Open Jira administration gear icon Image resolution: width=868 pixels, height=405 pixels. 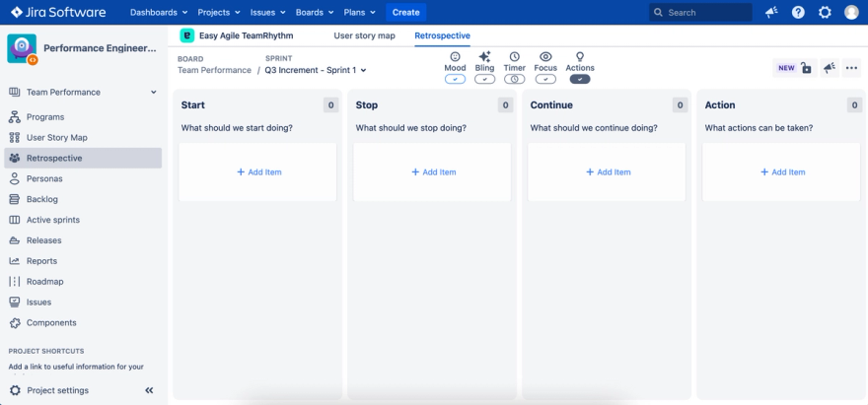click(825, 12)
